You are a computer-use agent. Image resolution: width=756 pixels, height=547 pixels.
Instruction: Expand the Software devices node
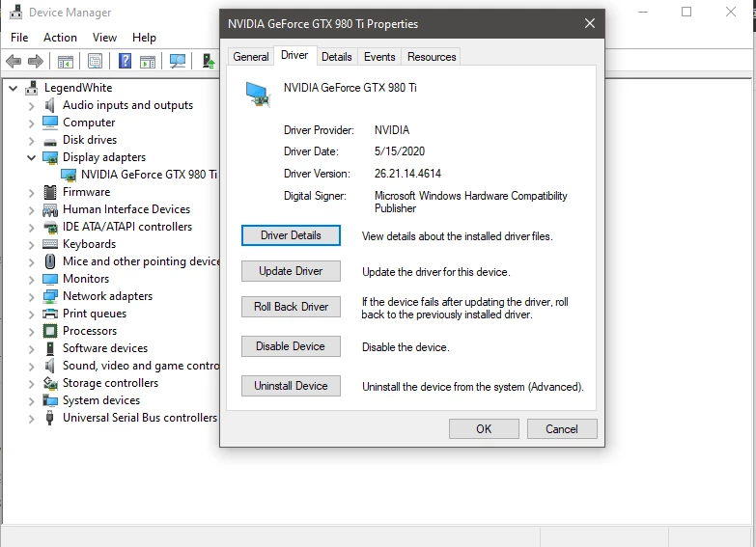(x=31, y=349)
